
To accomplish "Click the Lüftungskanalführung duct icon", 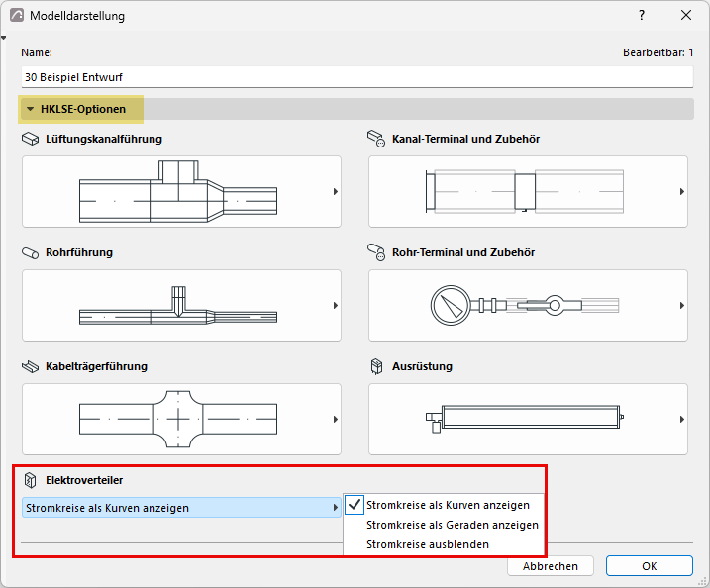I will (x=31, y=139).
